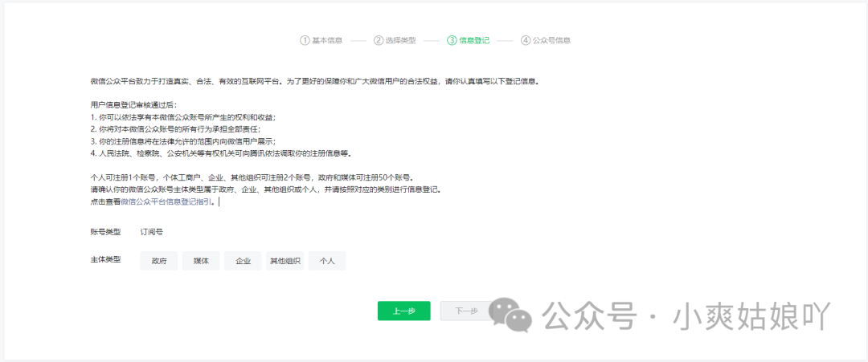Open the 微信公众平台信息登记指引 link
The width and height of the screenshot is (868, 362).
coord(165,202)
